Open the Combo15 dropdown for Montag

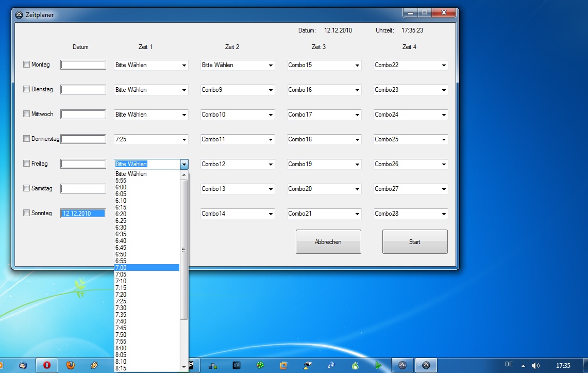pyautogui.click(x=357, y=66)
